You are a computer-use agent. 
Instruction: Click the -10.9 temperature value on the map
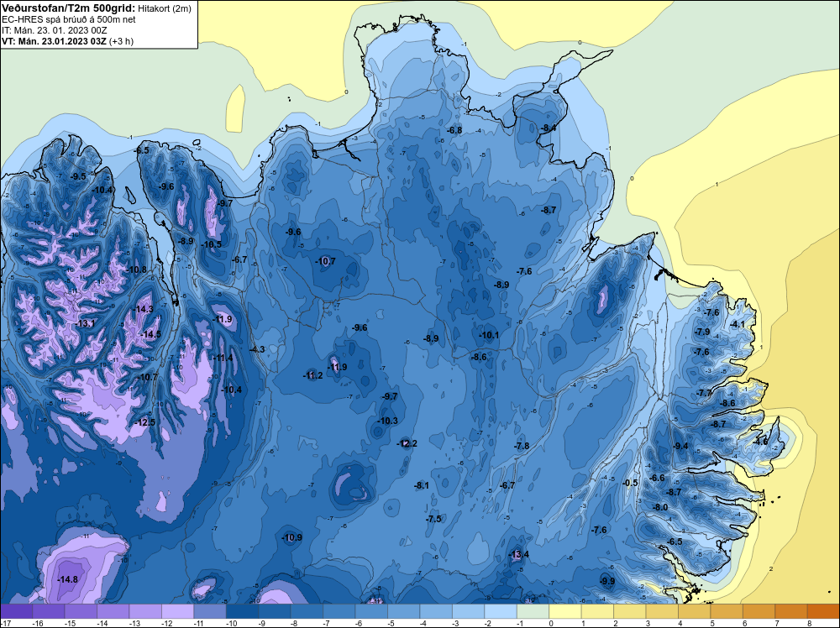point(292,537)
